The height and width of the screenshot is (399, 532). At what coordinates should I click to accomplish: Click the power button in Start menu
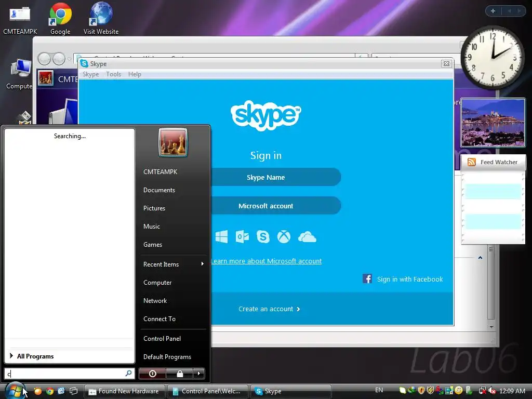click(x=152, y=374)
